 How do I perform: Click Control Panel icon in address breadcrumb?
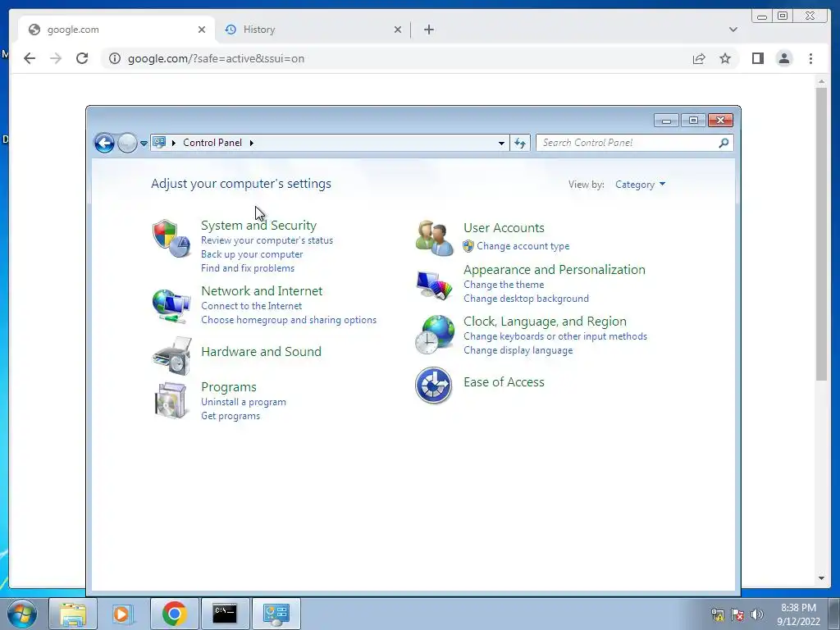tap(159, 142)
